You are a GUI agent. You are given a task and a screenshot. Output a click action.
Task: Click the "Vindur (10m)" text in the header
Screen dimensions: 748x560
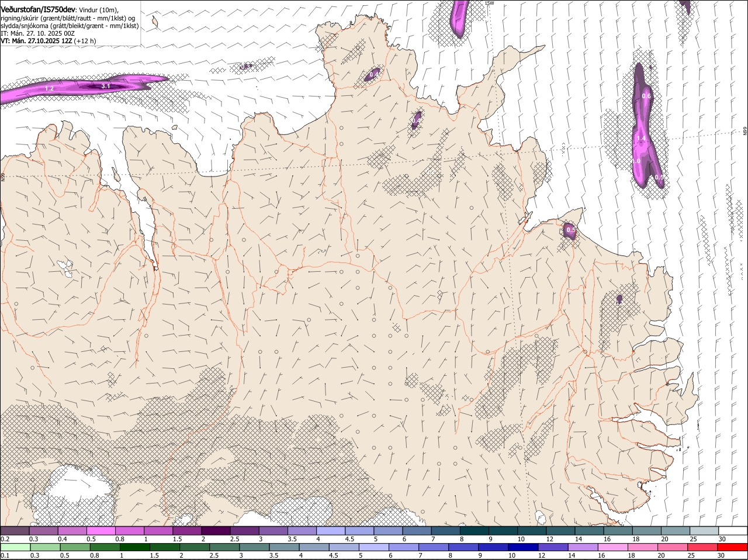click(98, 10)
